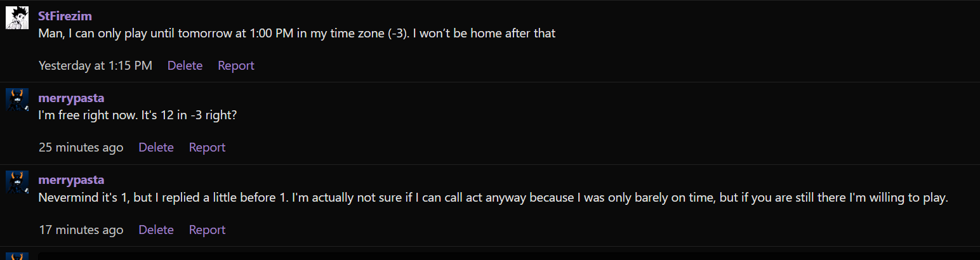
Task: Click the "25 minutes ago" timestamp
Action: pos(81,147)
